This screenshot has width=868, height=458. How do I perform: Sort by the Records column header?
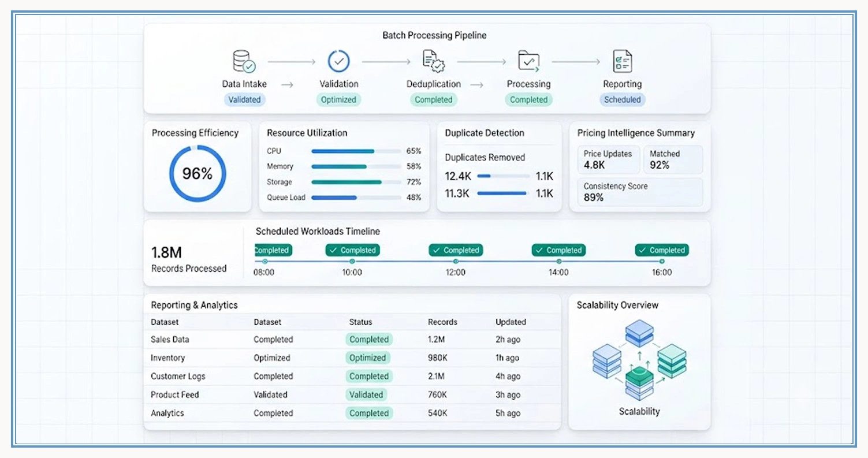442,322
